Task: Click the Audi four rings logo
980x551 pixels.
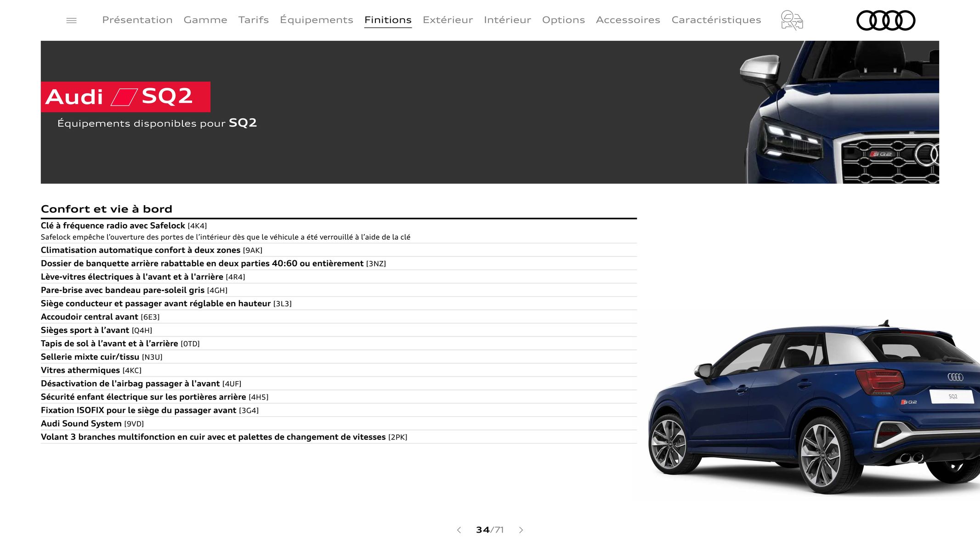Action: pyautogui.click(x=886, y=21)
